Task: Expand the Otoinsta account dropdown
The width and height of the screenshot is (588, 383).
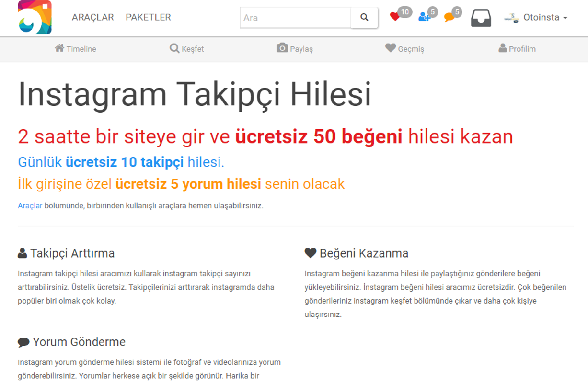Action: pos(545,18)
